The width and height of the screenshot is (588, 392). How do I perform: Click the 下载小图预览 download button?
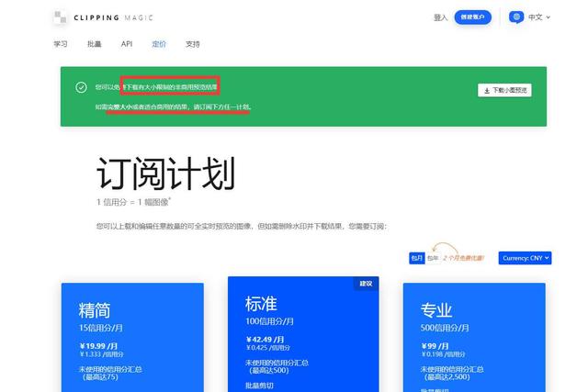(x=504, y=90)
